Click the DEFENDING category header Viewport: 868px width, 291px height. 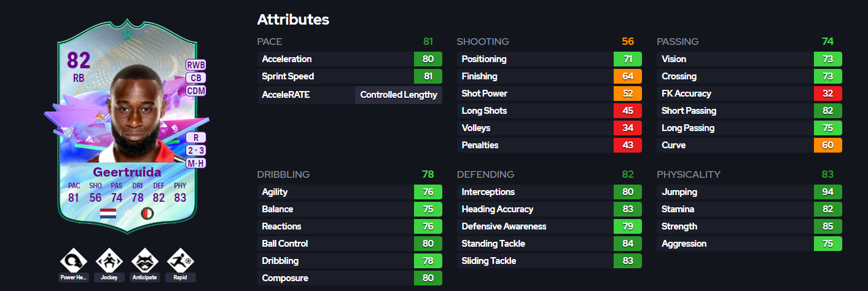[485, 175]
